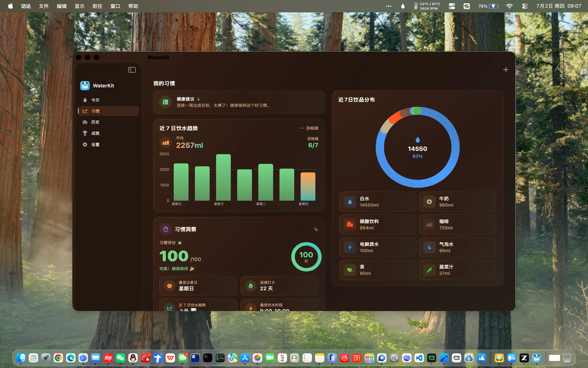This screenshot has height=368, width=588.
Task: Open 设置 in the sidebar
Action: (108, 145)
